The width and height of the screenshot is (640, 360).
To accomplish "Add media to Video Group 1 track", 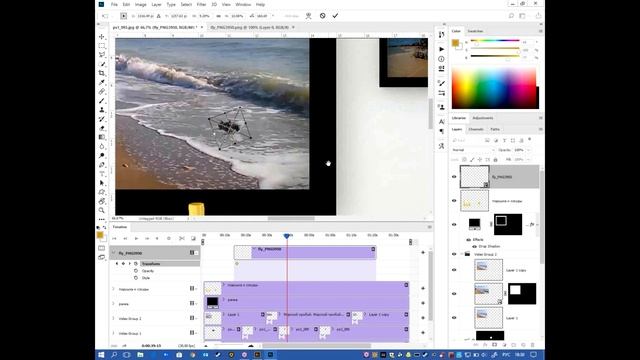I will [423, 333].
